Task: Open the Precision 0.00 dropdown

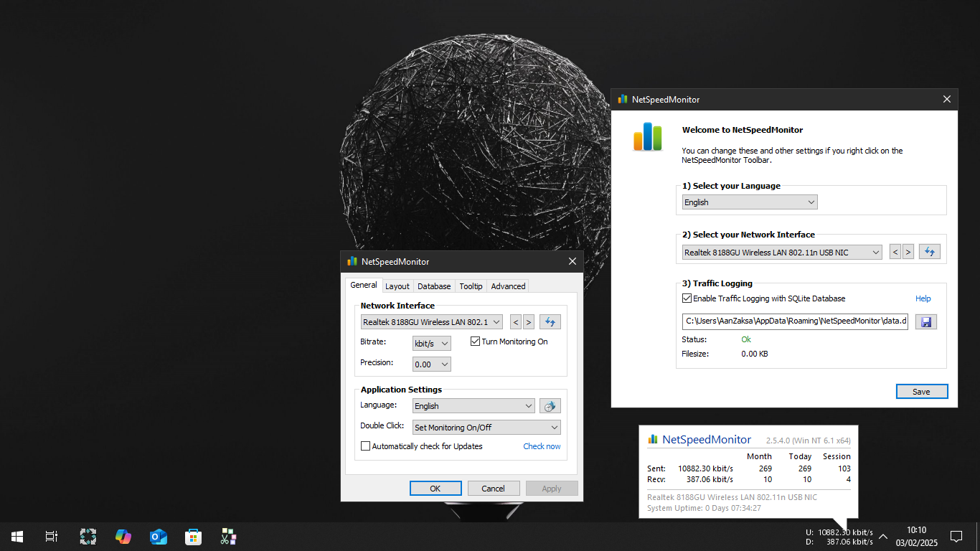Action: coord(432,364)
